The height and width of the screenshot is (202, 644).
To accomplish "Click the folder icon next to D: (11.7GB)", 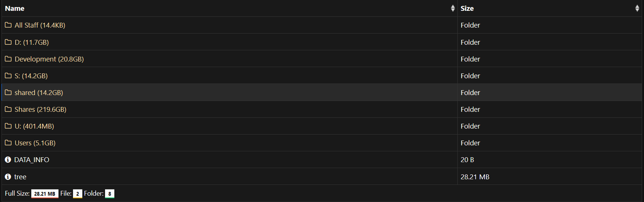I will point(8,42).
